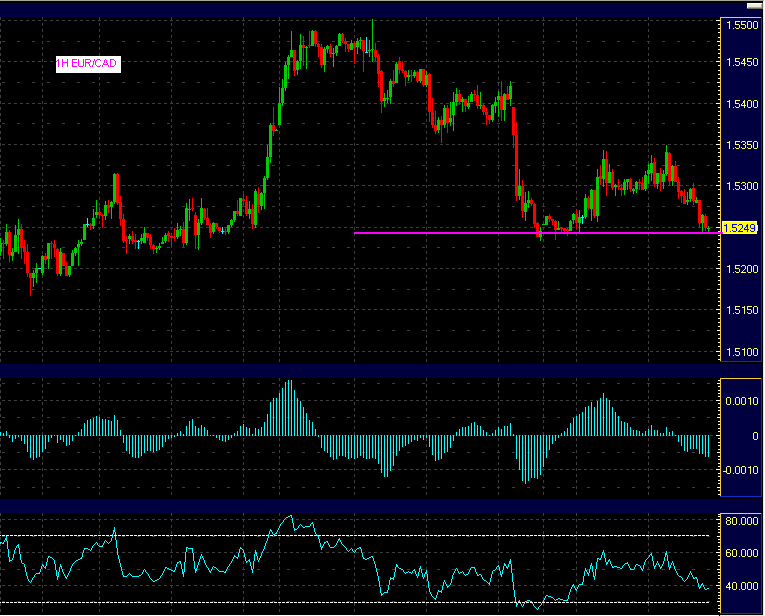Click the 1.5300 price axis label
This screenshot has width=765, height=616.
point(742,186)
